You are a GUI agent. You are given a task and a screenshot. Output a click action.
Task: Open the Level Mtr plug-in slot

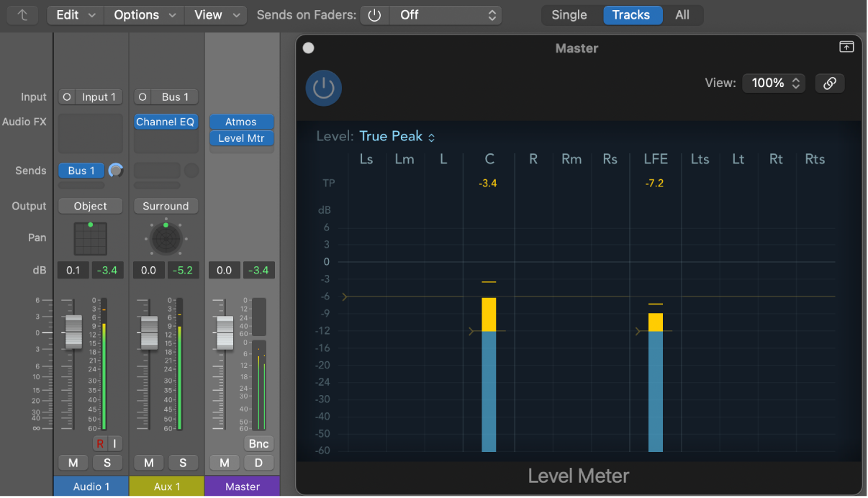tap(242, 138)
